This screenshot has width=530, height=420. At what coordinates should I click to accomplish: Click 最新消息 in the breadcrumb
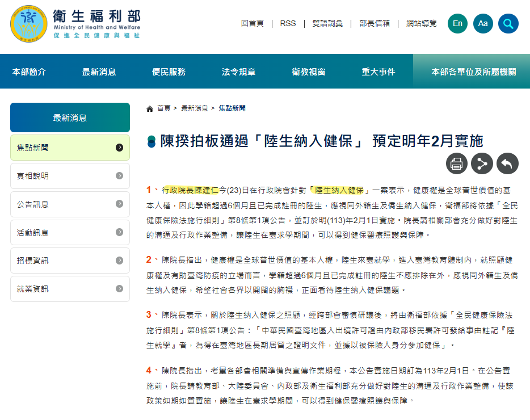tap(195, 108)
